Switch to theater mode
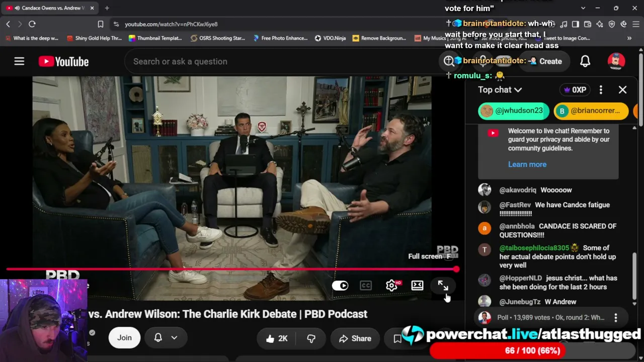The image size is (644, 362). 418,286
